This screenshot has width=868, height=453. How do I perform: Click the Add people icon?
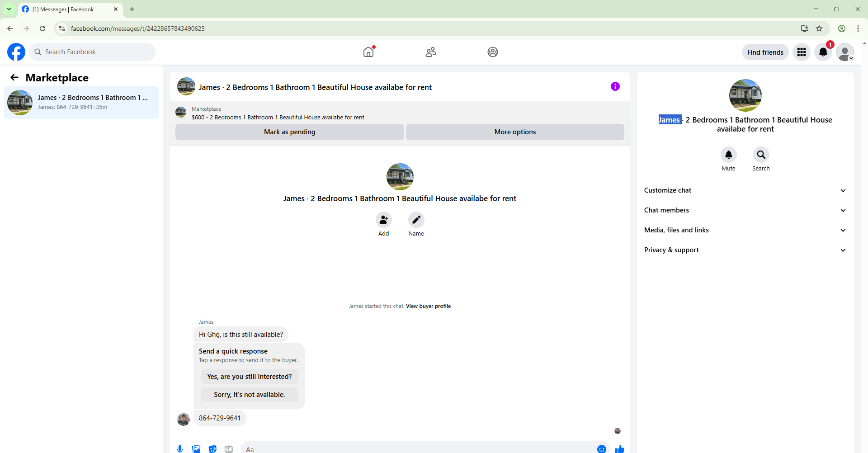coord(384,220)
